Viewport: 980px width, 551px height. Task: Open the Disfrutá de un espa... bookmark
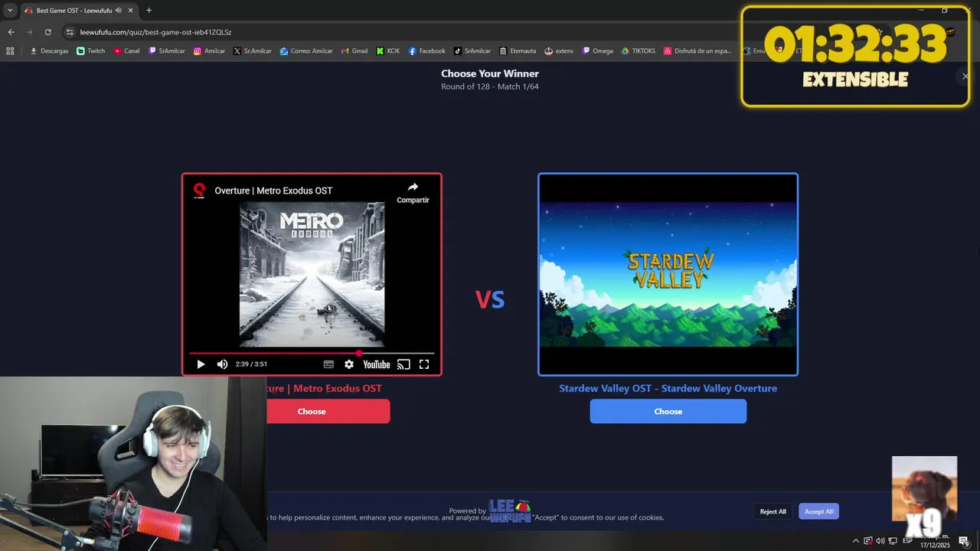coord(697,51)
